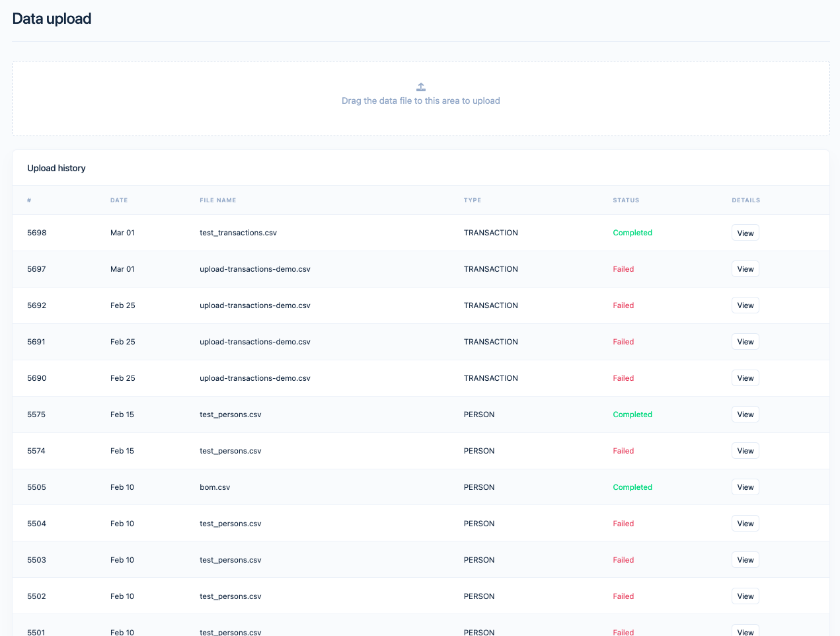
Task: Click the upload arrow icon in drop zone
Action: (x=421, y=87)
